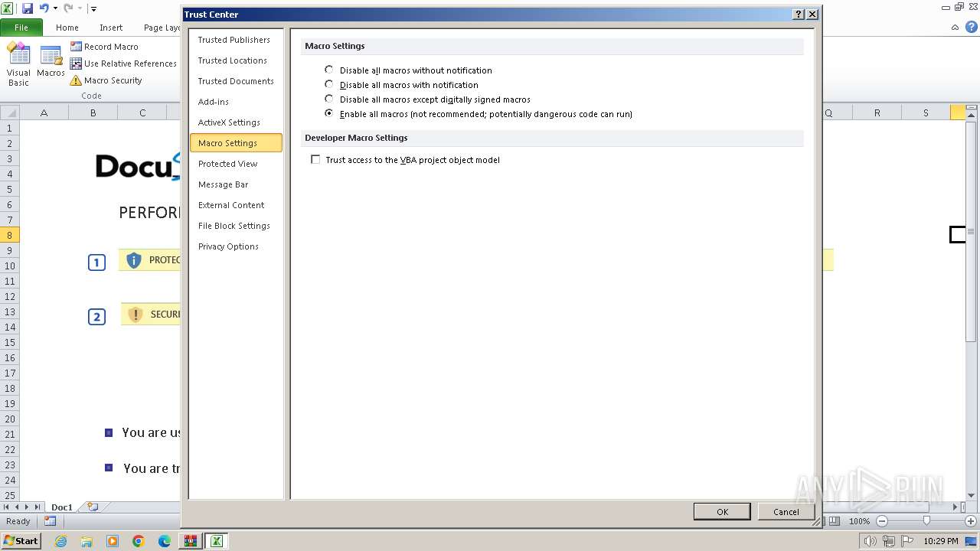Switch to the Insert ribbon tab
Screen dimensions: 980x551
(111, 27)
